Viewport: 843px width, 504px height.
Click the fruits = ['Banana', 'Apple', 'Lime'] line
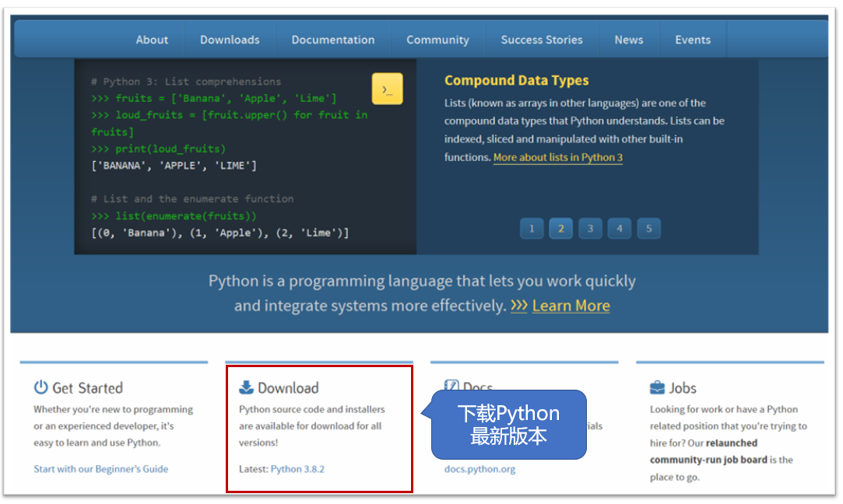click(214, 98)
